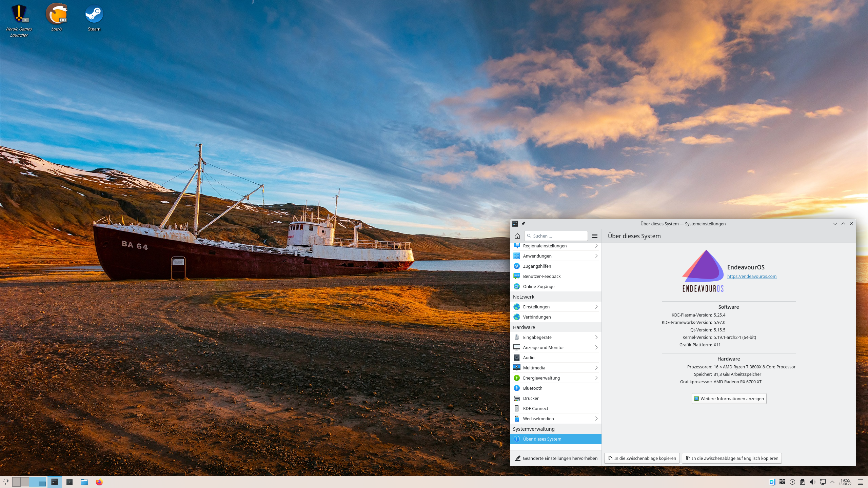Open the volume icon in system tray
The image size is (868, 488).
click(812, 482)
